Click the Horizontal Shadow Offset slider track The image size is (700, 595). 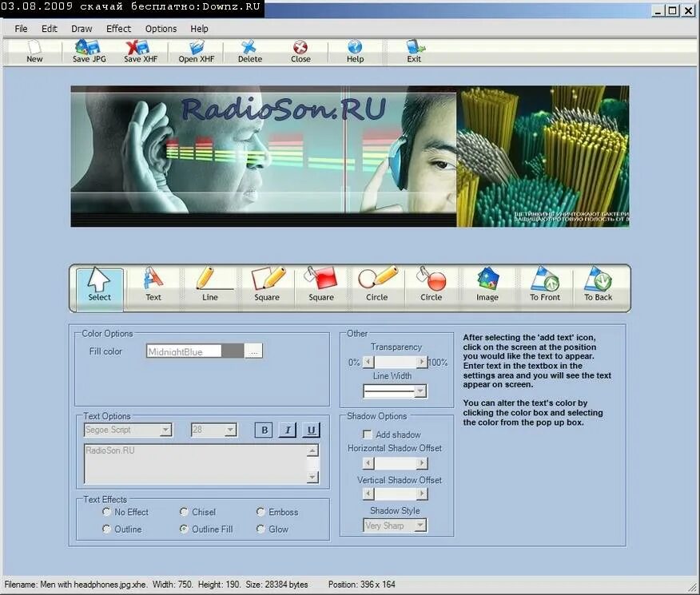(395, 463)
